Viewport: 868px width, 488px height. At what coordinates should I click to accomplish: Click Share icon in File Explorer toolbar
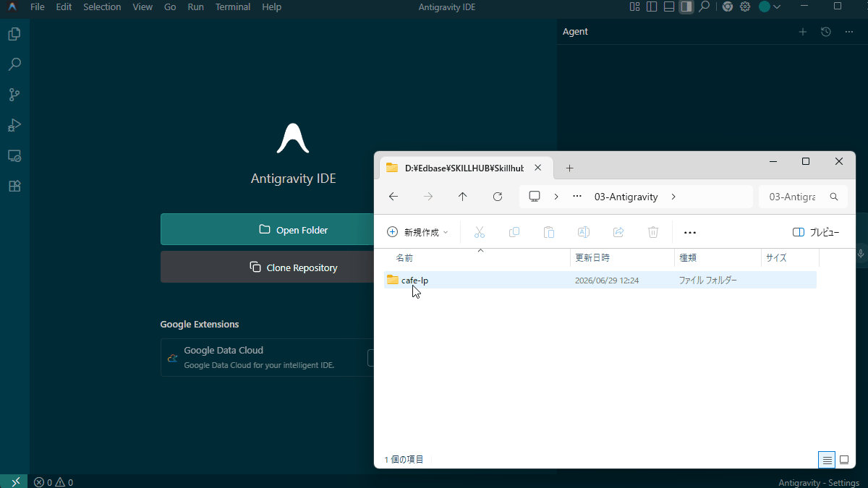coord(618,232)
